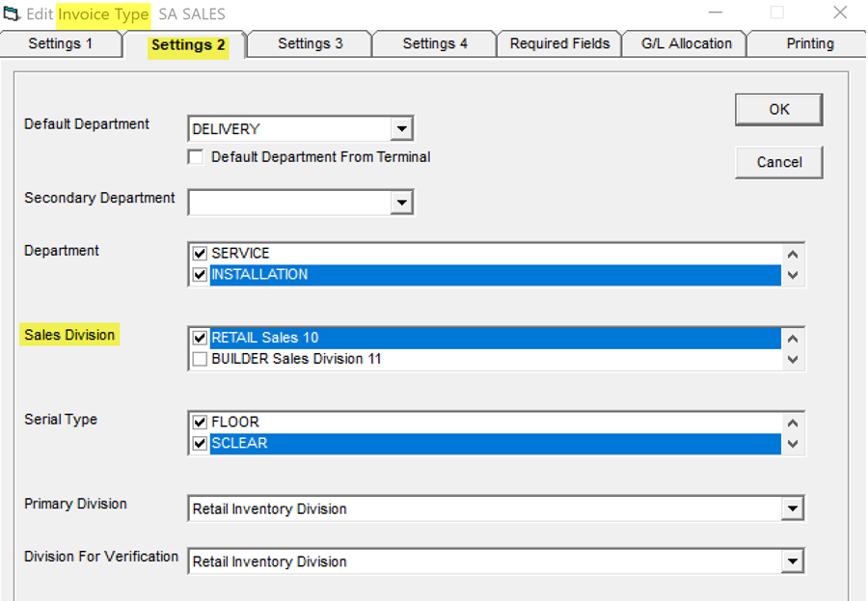Click the Cancel button
868x601 pixels.
coord(779,162)
